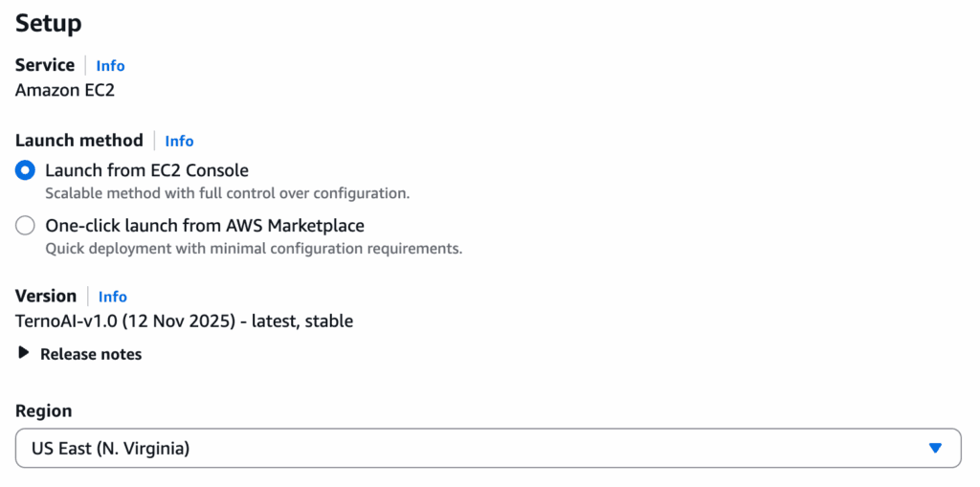Click 'Scalable method with full control' description
980x487 pixels.
pos(228,193)
